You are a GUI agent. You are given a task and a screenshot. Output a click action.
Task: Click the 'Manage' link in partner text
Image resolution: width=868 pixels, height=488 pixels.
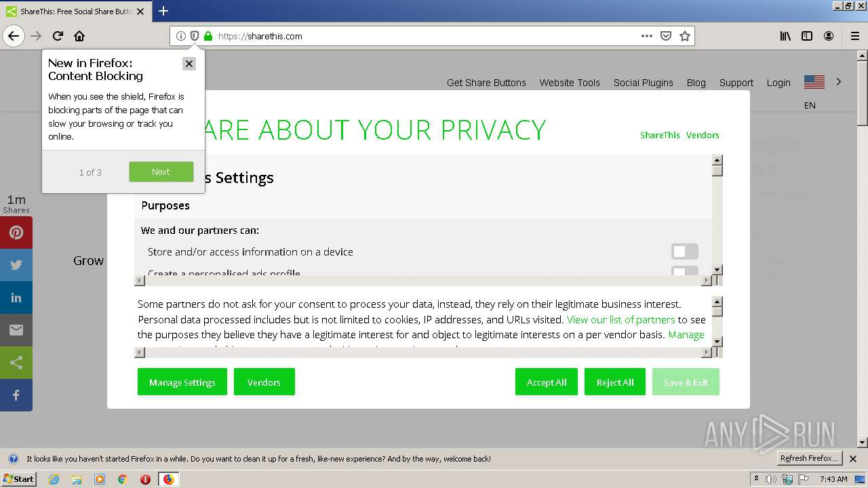[x=686, y=334]
